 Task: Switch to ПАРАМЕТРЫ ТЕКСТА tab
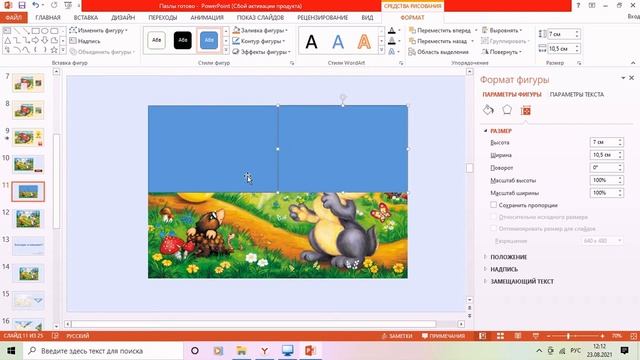click(x=577, y=94)
